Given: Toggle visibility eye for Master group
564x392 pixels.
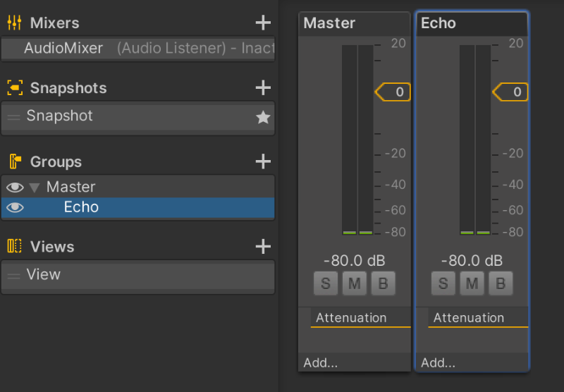Looking at the screenshot, I should [x=15, y=188].
